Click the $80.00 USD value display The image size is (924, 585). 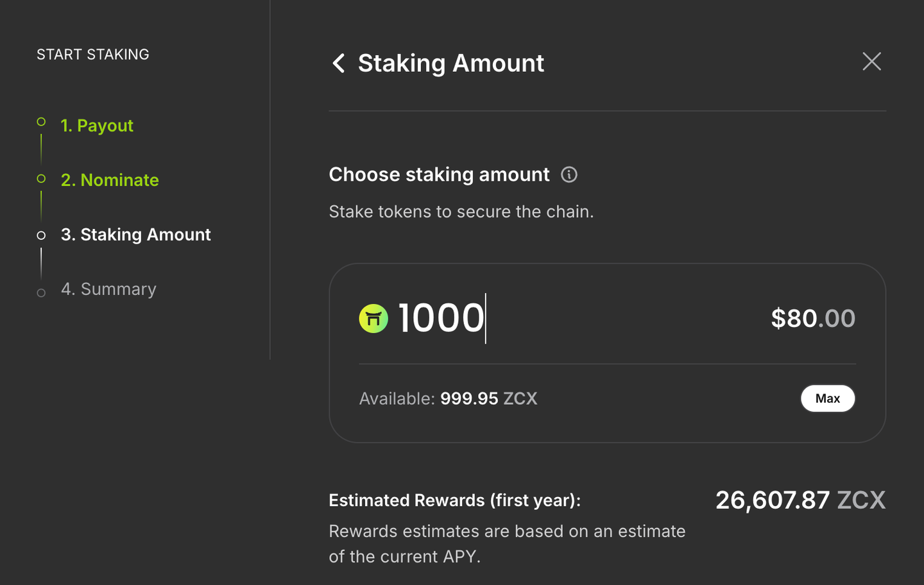tap(813, 318)
